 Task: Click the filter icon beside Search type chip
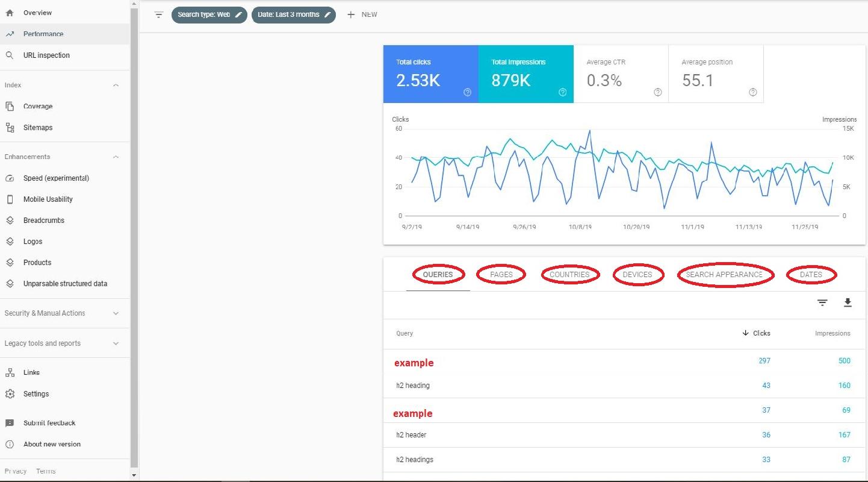coord(159,14)
